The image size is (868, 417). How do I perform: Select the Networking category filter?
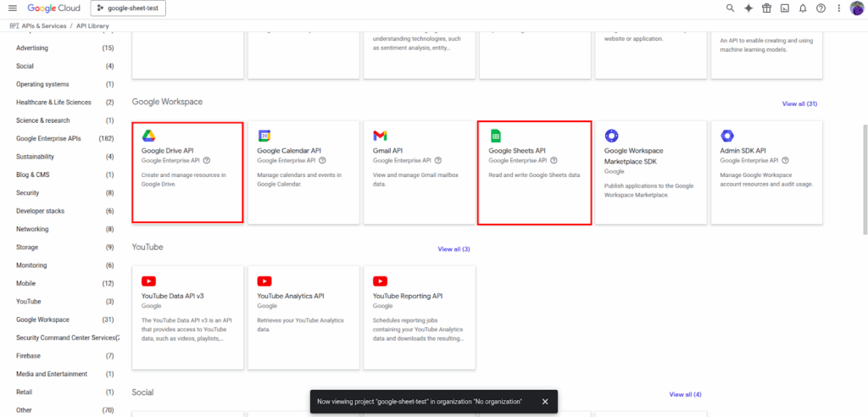tap(33, 229)
